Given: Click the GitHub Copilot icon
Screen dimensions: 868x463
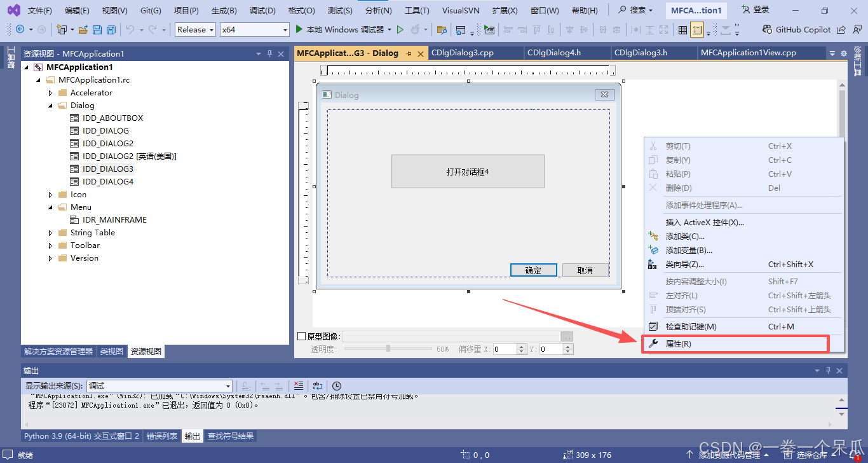Looking at the screenshot, I should (x=767, y=29).
